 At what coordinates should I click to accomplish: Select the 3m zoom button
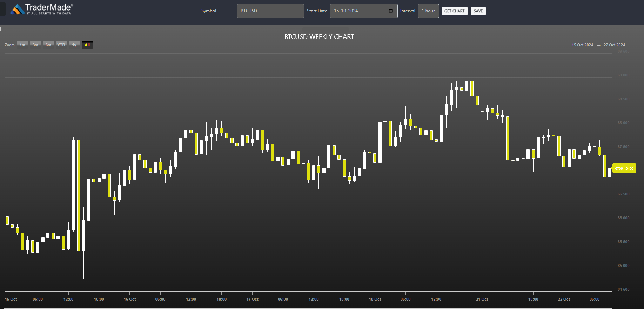click(35, 45)
